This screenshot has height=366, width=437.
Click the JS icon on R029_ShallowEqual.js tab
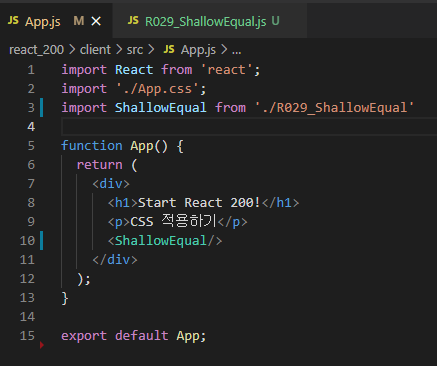pyautogui.click(x=133, y=21)
